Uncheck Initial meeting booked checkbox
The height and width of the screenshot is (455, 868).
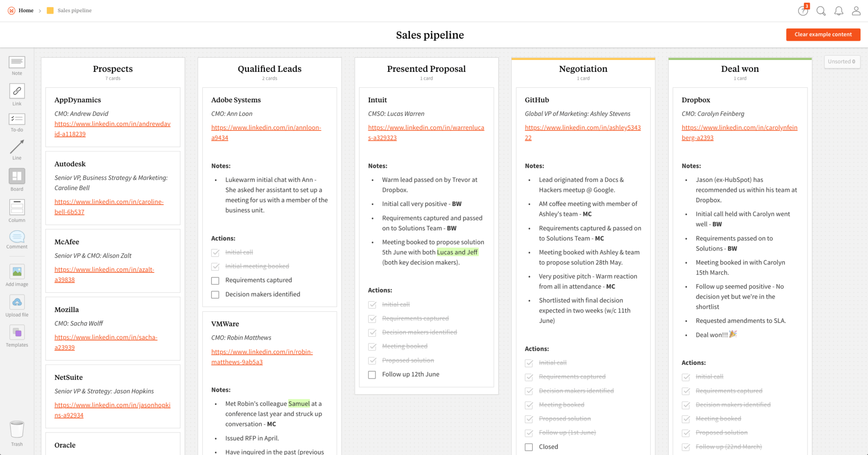pyautogui.click(x=215, y=267)
